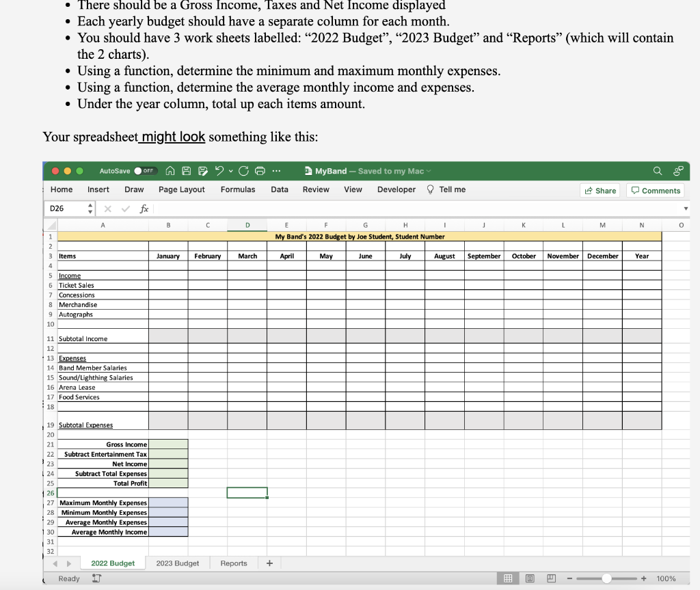This screenshot has width=700, height=590.
Task: Click the accessibility status bar icon
Action: (x=97, y=578)
